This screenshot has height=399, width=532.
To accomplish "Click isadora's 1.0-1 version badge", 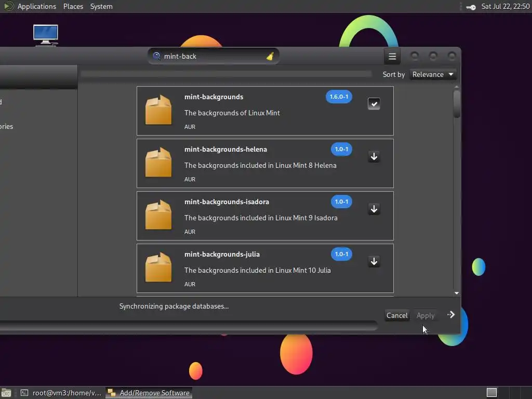I will (341, 202).
